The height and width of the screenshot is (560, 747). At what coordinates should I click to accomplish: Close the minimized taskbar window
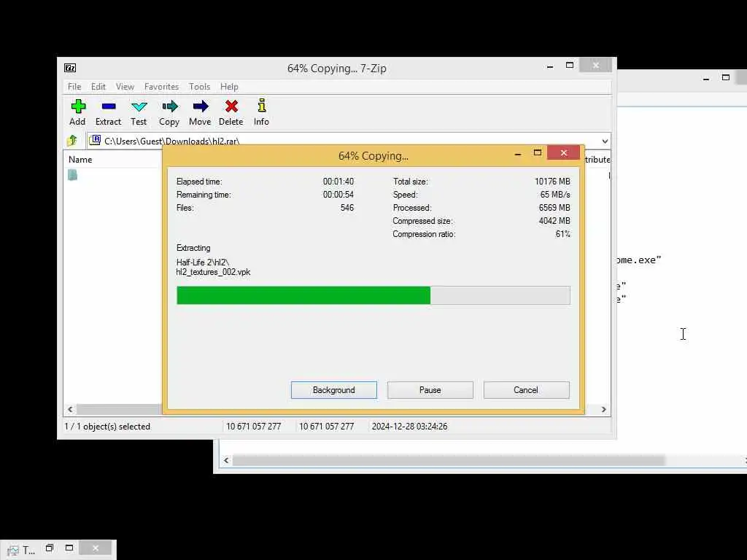tap(96, 548)
